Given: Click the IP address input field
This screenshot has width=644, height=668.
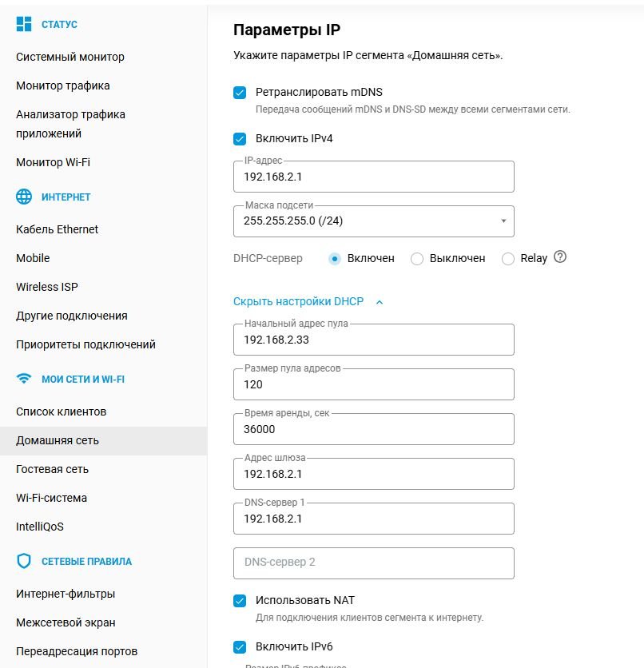Looking at the screenshot, I should coord(373,177).
